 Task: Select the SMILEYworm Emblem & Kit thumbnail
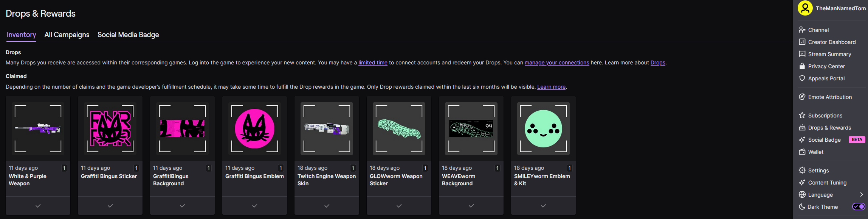pyautogui.click(x=543, y=128)
